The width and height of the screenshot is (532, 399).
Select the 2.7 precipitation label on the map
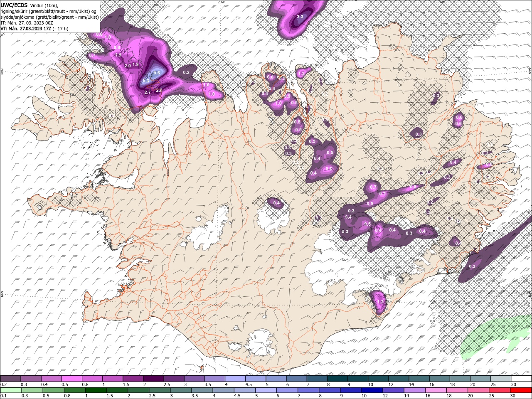[x=148, y=92]
